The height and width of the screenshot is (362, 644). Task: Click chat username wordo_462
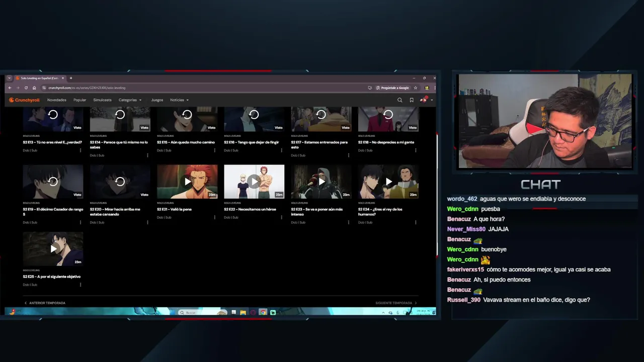(462, 199)
